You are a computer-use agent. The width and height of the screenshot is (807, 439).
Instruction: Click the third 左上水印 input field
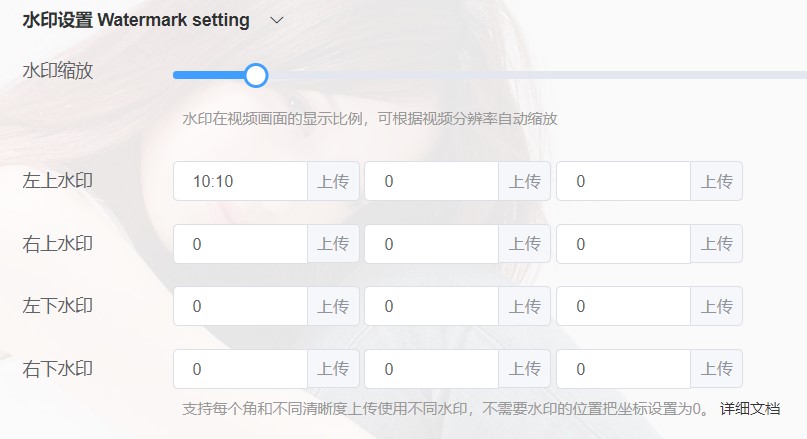[623, 182]
